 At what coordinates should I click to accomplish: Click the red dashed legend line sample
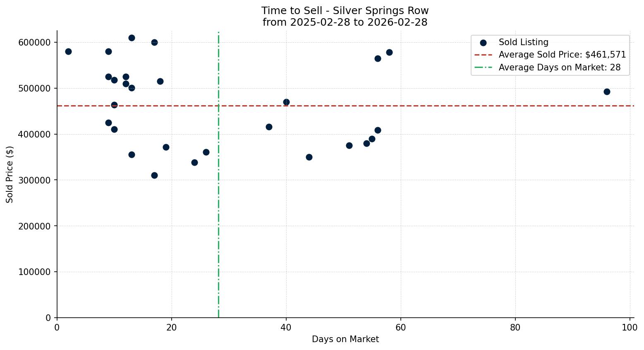pyautogui.click(x=483, y=55)
